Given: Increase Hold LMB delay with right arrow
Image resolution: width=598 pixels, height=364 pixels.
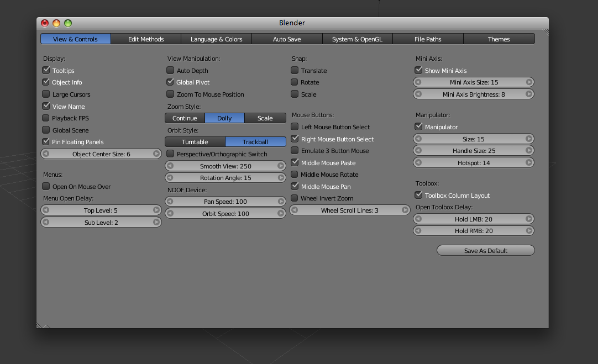Looking at the screenshot, I should click(x=529, y=219).
